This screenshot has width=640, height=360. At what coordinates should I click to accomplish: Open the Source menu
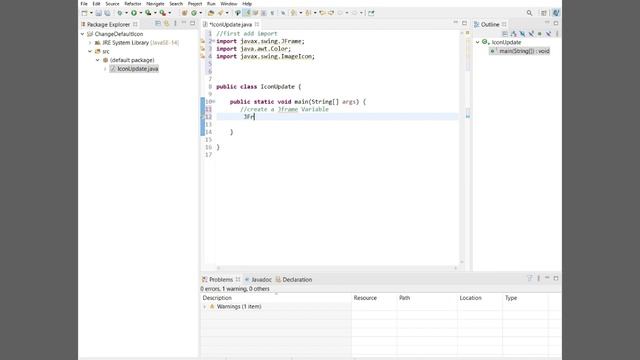pos(112,4)
